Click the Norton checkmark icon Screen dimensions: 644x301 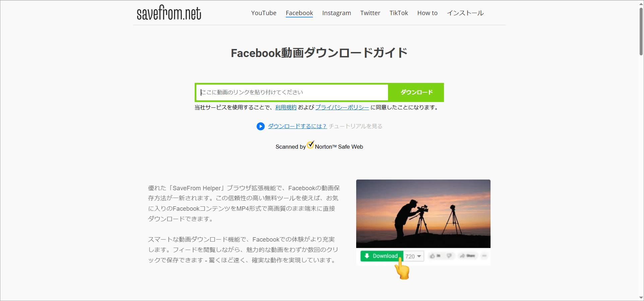[x=311, y=145]
